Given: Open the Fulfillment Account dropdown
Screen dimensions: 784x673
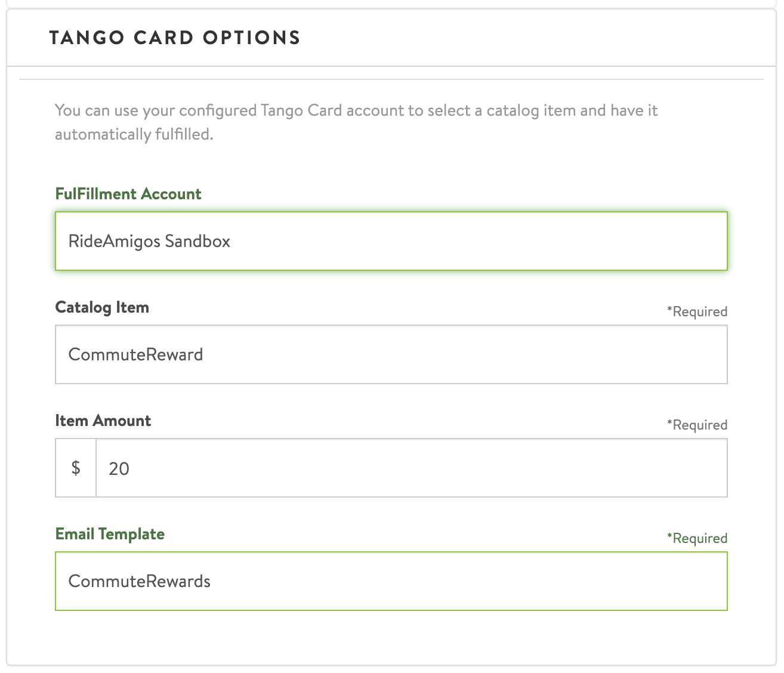Looking at the screenshot, I should tap(391, 241).
